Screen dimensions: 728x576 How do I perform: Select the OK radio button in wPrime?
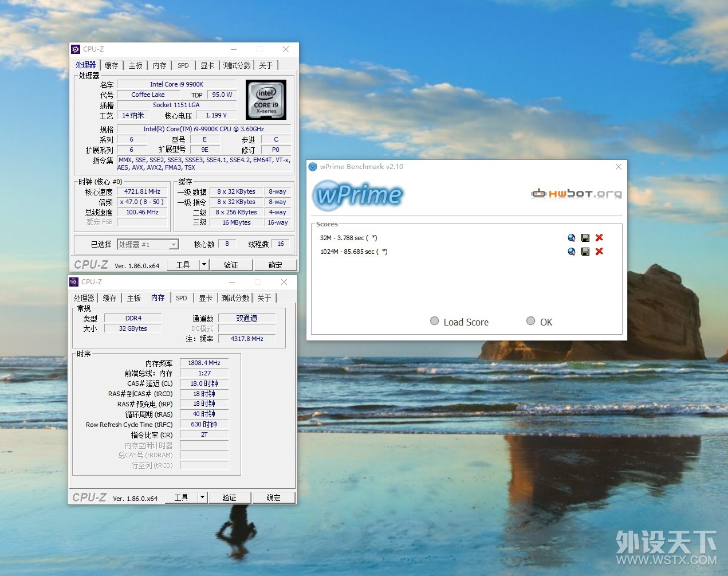pos(531,322)
